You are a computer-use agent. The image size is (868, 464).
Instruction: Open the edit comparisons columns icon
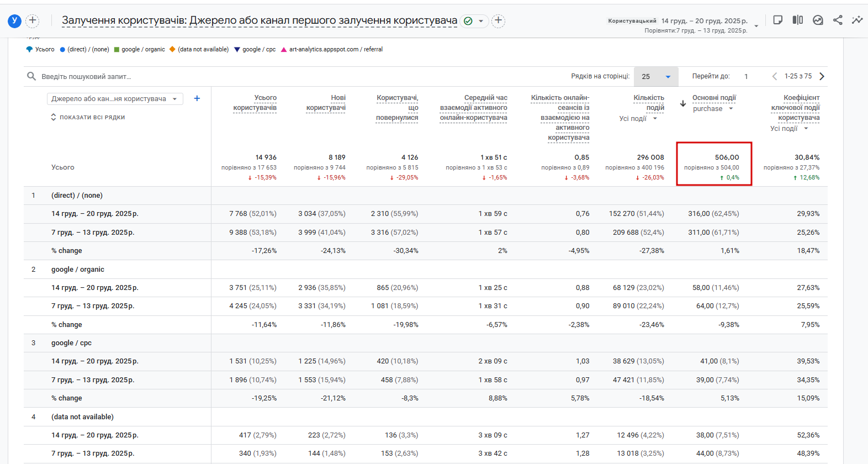click(798, 20)
